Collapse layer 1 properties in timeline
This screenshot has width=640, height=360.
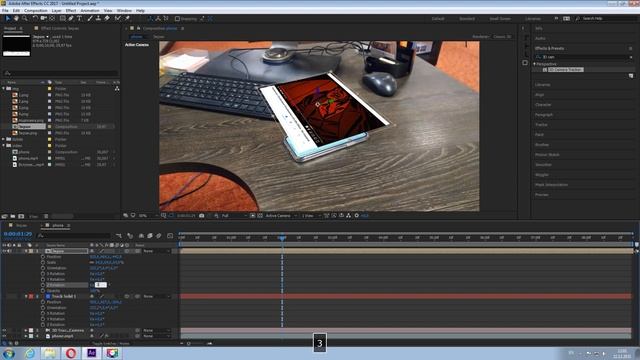coord(26,251)
